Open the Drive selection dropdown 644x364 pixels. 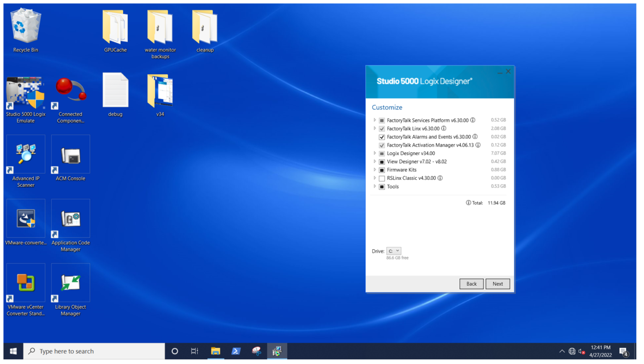394,251
